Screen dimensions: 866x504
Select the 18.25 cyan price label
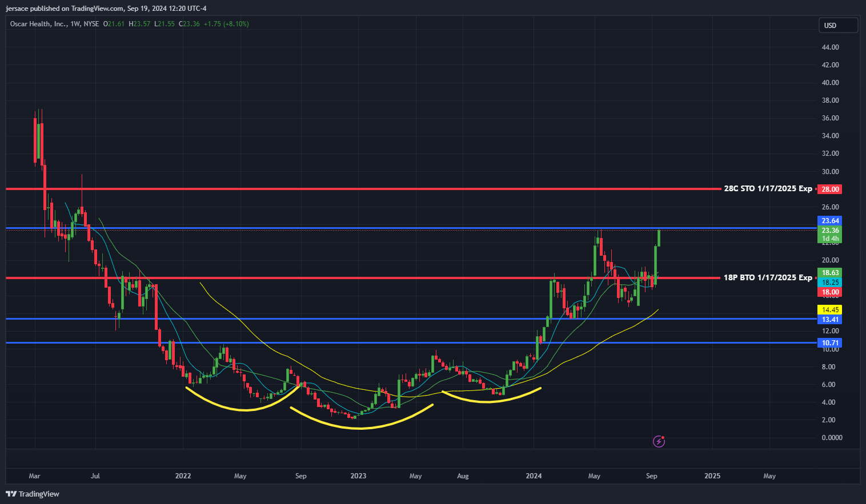point(829,283)
